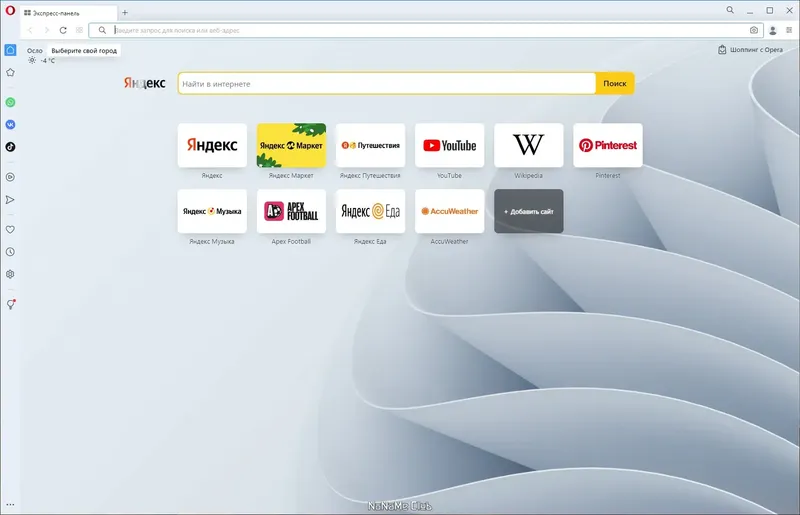Image resolution: width=800 pixels, height=515 pixels.
Task: Open the Яндекс speed dial tile
Action: [x=212, y=145]
